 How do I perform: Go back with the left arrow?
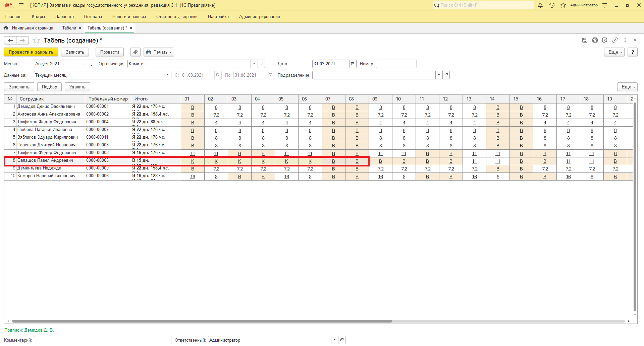(x=10, y=41)
